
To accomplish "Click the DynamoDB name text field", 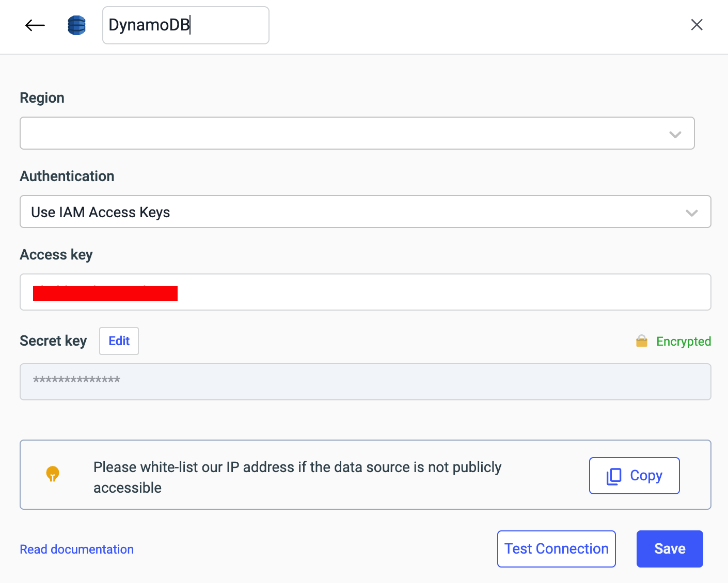I will pos(185,25).
